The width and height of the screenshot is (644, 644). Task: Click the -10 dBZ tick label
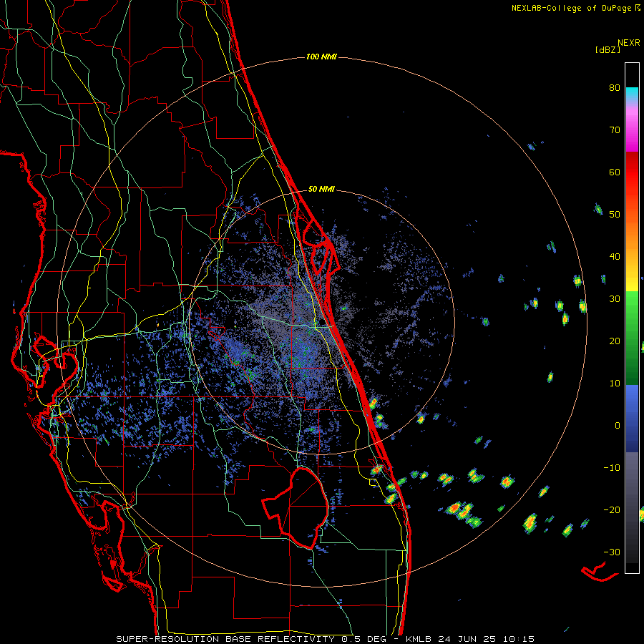click(x=612, y=468)
